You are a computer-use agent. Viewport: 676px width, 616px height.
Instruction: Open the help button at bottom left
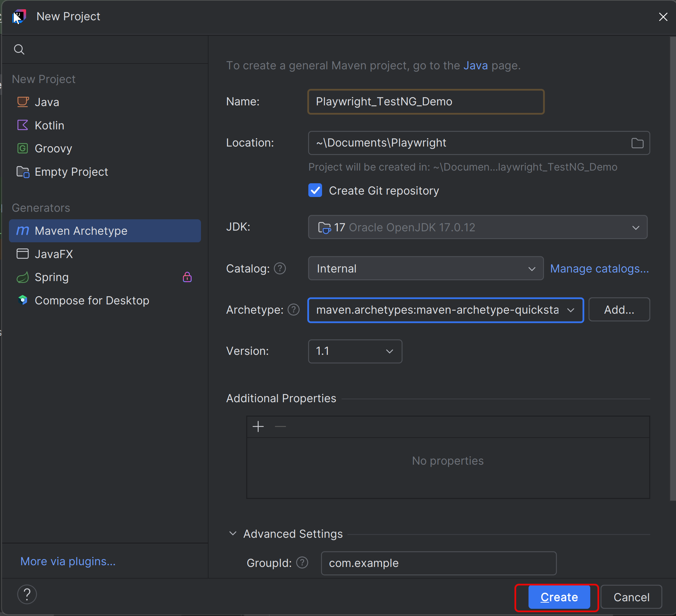pos(27,594)
